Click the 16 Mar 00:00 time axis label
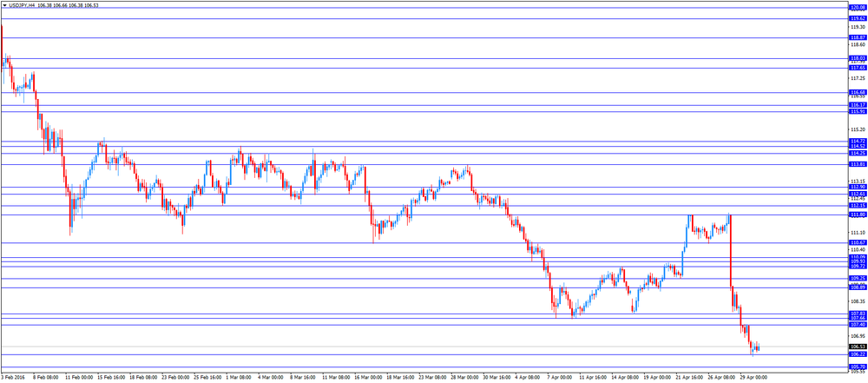The image size is (868, 383). point(369,378)
